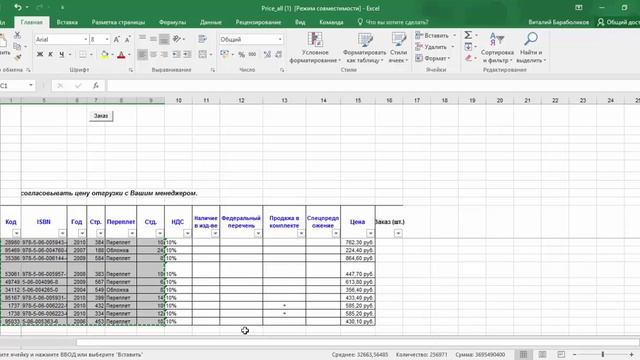Screen dimensions: 640x360
Task: Open the Разметка страницы tab
Action: (x=118, y=22)
